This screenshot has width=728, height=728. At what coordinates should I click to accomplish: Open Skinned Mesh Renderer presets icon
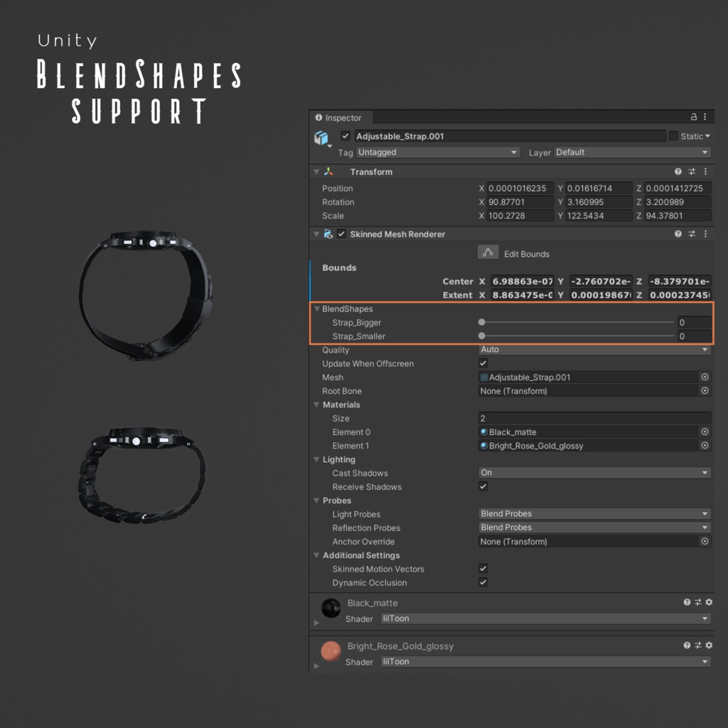coord(692,234)
